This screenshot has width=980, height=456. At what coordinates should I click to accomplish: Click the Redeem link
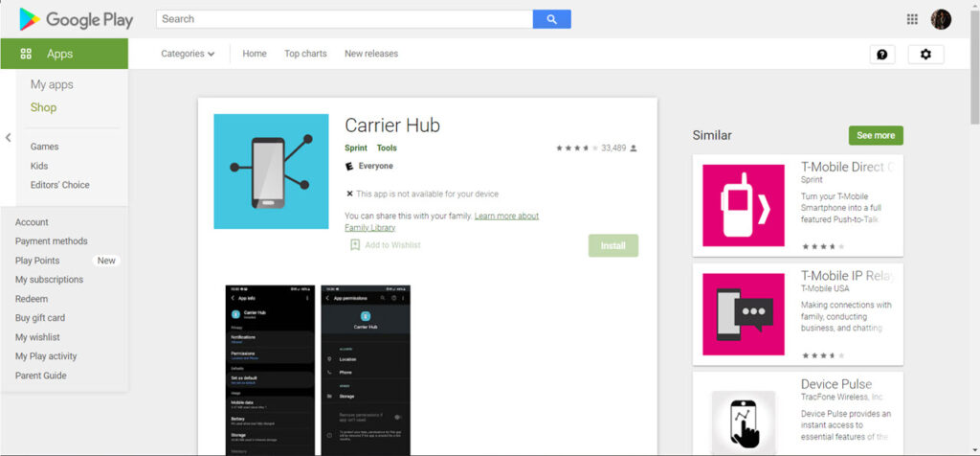[x=32, y=299]
